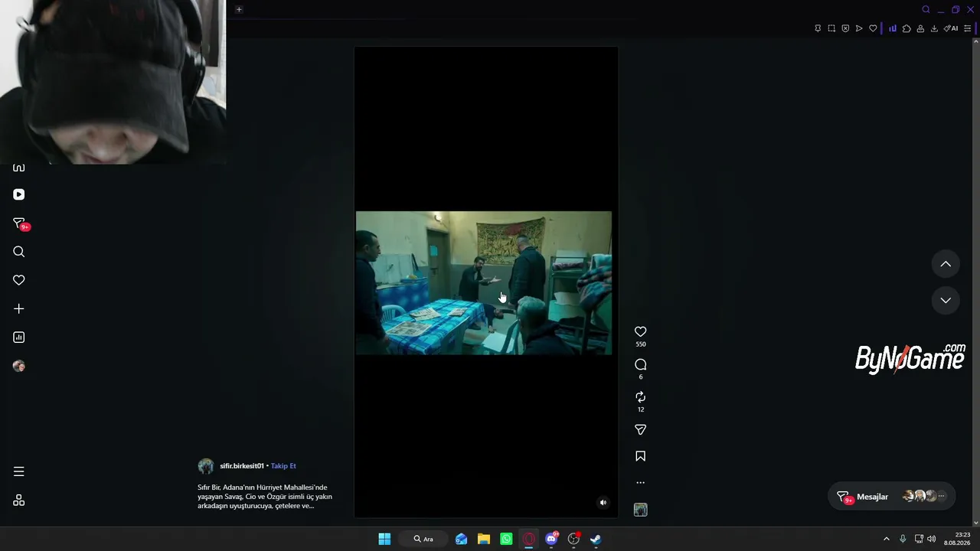This screenshot has height=551, width=980.
Task: Open the send/flow arrow in browser toolbar
Action: tap(859, 28)
